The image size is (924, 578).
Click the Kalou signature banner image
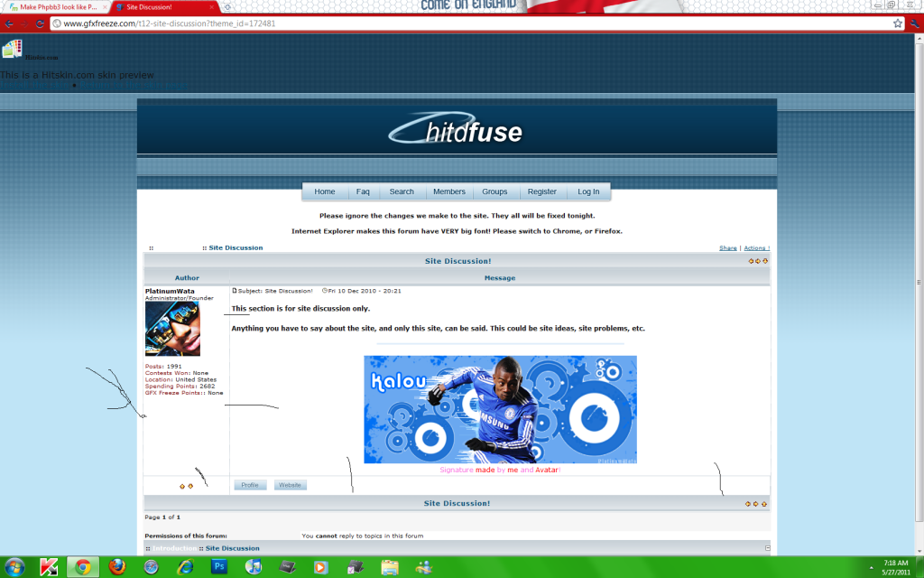tap(500, 409)
